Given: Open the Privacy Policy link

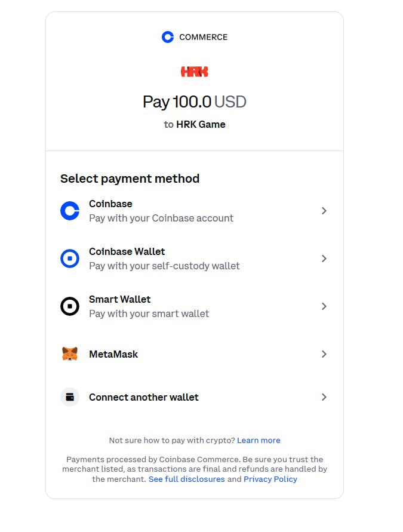Looking at the screenshot, I should tap(270, 479).
